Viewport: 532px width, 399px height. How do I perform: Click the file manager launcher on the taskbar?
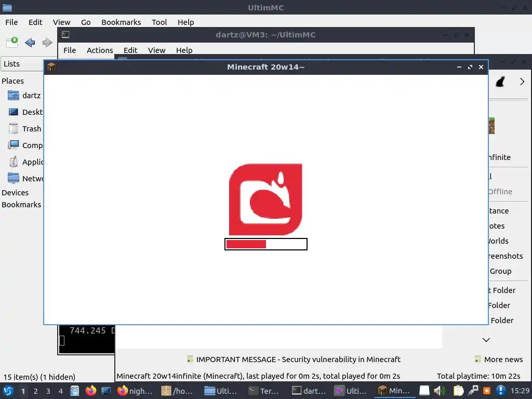75,391
